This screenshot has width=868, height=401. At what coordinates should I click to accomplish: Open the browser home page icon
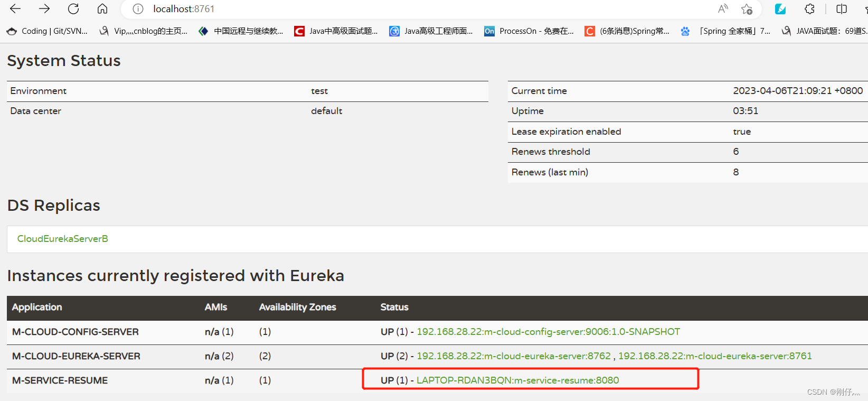click(x=102, y=8)
